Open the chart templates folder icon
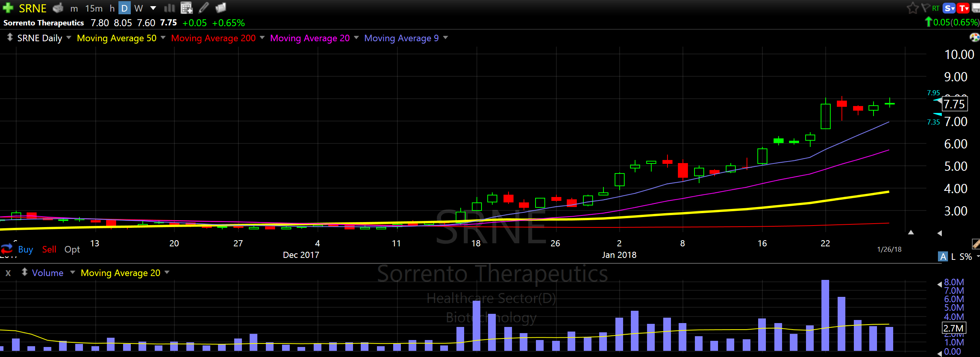 pos(221,8)
